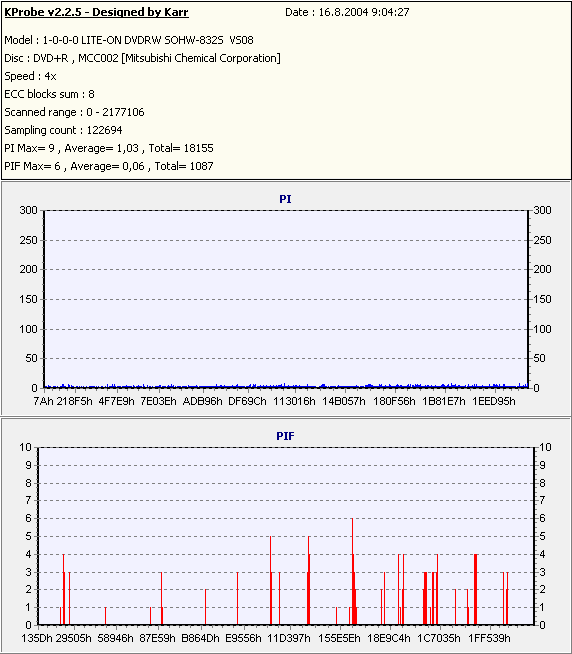Click PI axis label 1EED95h
The image size is (572, 654).
coord(494,401)
